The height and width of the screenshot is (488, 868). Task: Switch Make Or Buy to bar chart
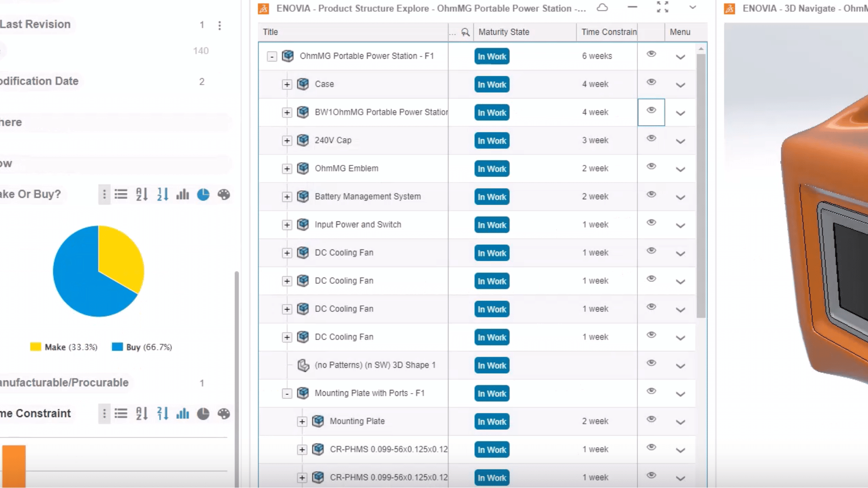click(183, 194)
